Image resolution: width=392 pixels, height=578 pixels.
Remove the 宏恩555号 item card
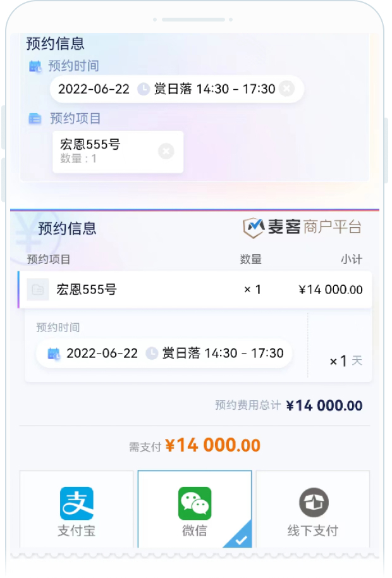pos(166,151)
